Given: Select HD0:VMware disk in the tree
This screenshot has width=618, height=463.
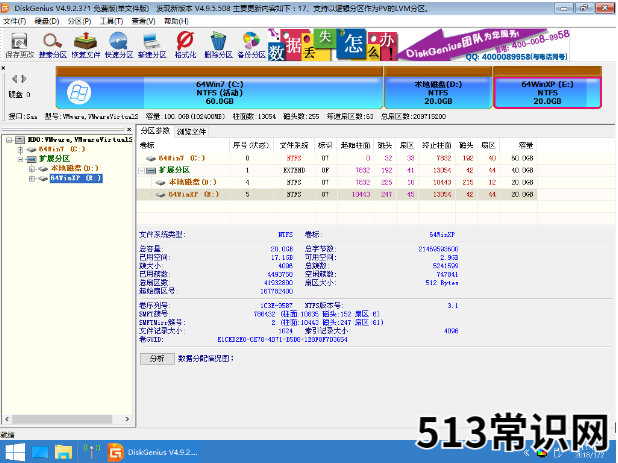Looking at the screenshot, I should [80, 139].
